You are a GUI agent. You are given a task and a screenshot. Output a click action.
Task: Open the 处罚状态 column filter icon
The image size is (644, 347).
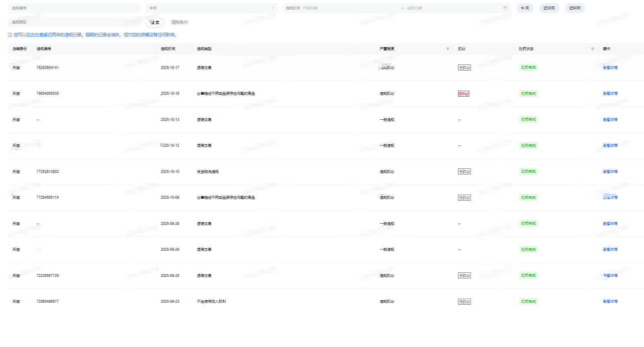[592, 49]
